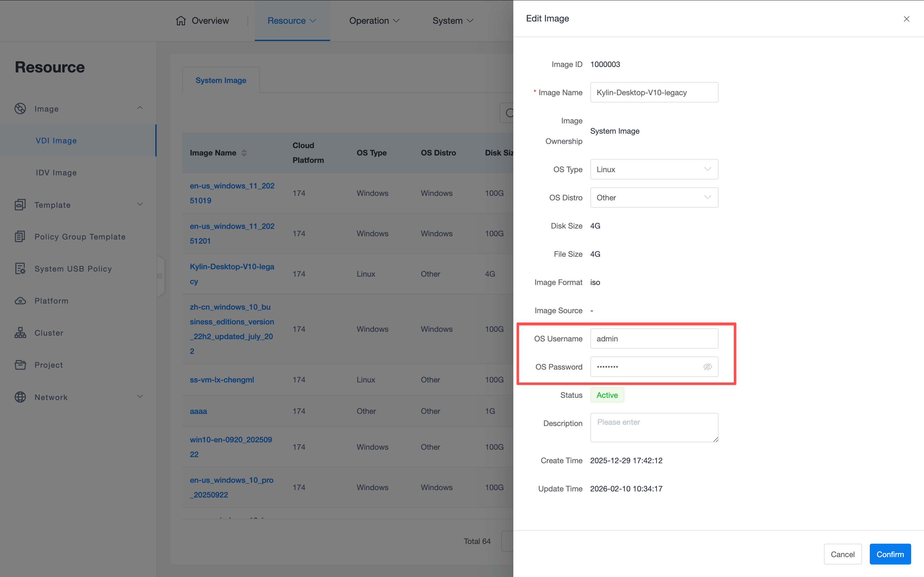Click the Policy Group Template icon
The image size is (924, 577).
coord(20,237)
